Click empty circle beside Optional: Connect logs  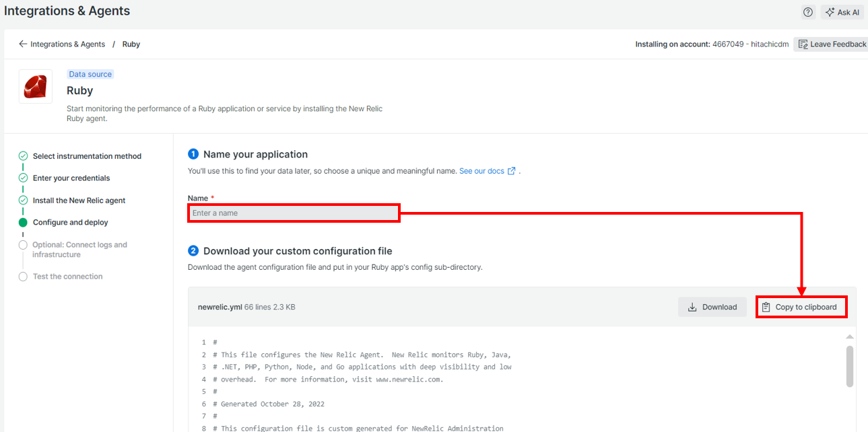[x=23, y=245]
